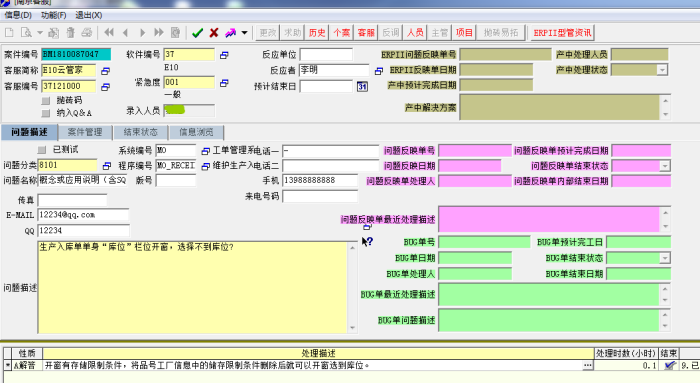Image resolution: width=700 pixels, height=383 pixels.
Task: Click into the 案件编号 field BM1810087047
Action: (76, 54)
